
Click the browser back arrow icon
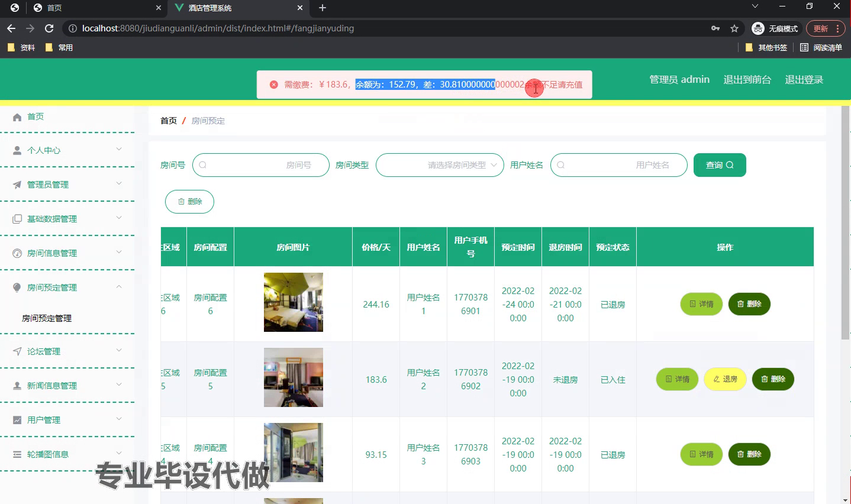point(11,28)
